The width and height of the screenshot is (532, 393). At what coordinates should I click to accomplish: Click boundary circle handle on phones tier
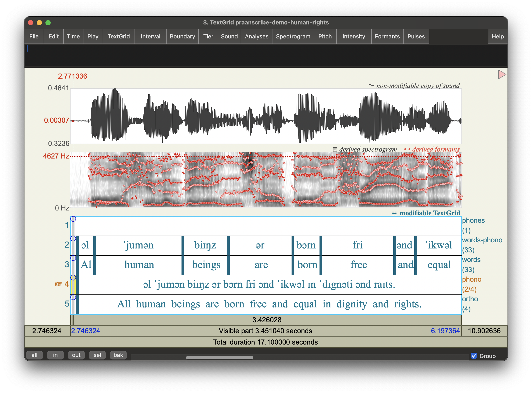tap(73, 219)
